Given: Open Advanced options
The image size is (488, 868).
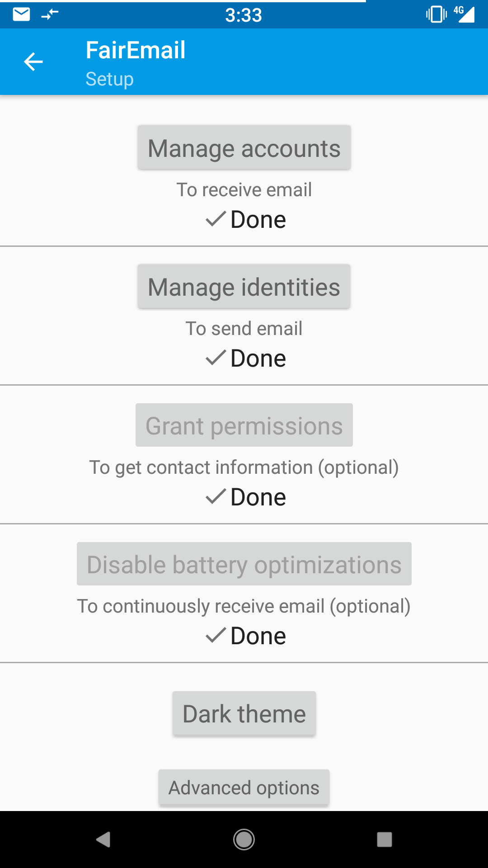Looking at the screenshot, I should 244,788.
